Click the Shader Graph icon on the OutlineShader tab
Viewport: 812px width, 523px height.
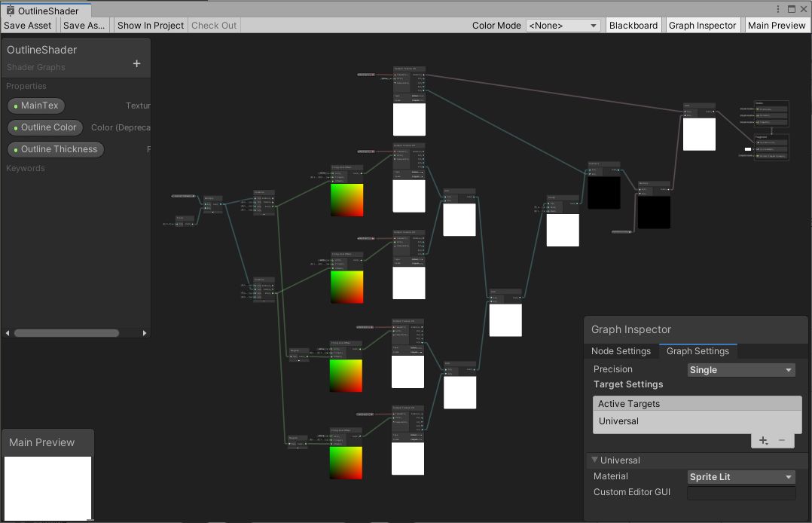(x=10, y=11)
